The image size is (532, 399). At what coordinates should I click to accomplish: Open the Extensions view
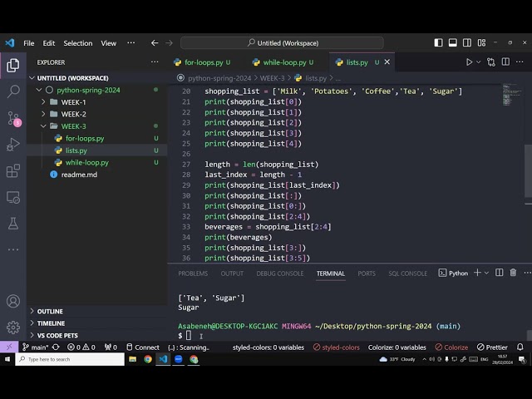point(13,170)
